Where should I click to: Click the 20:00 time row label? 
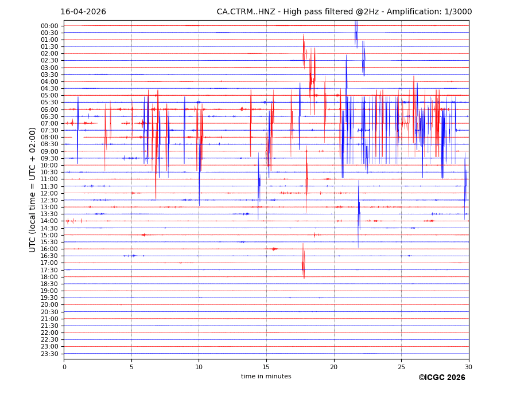(49, 305)
